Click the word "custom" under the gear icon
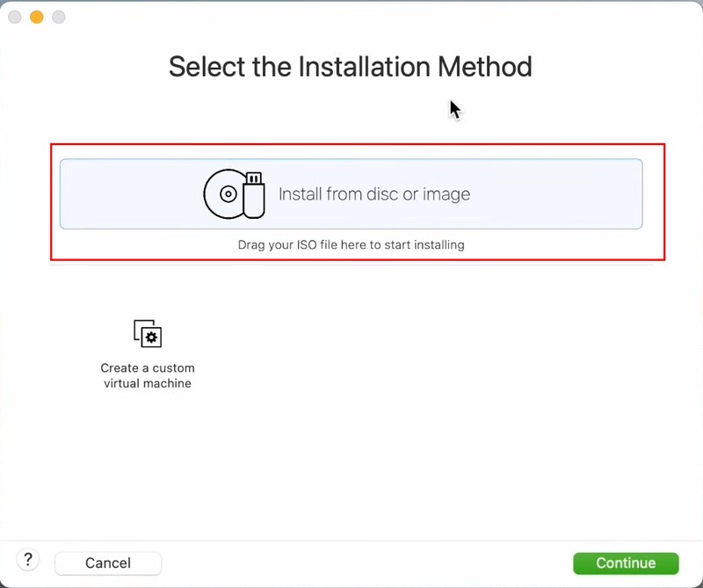The width and height of the screenshot is (703, 588). coord(172,368)
